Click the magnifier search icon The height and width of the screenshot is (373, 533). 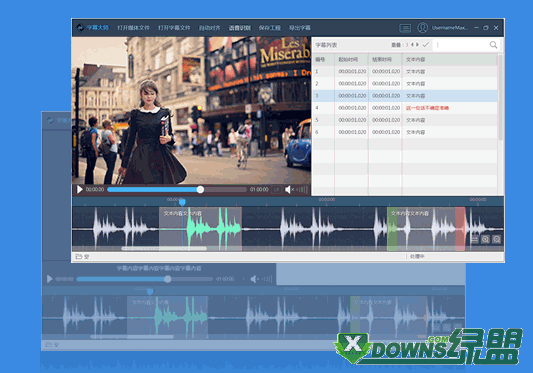tap(493, 45)
